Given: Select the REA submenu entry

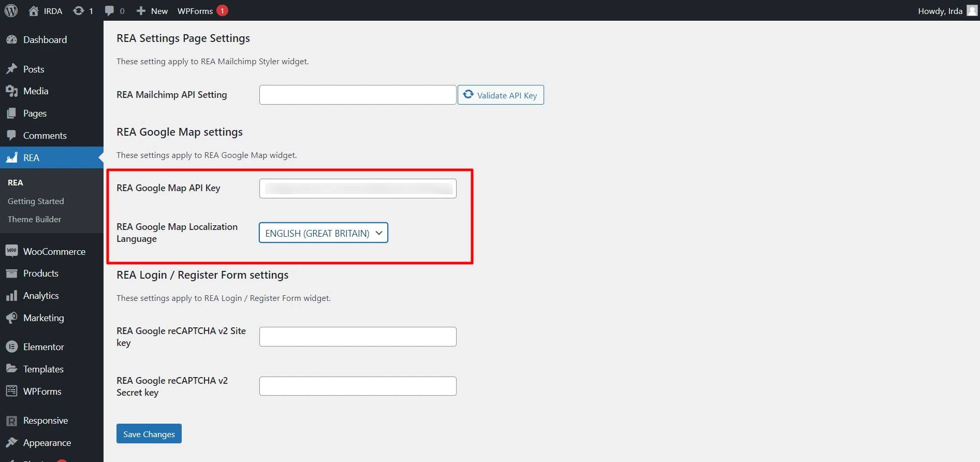Looking at the screenshot, I should [x=16, y=182].
